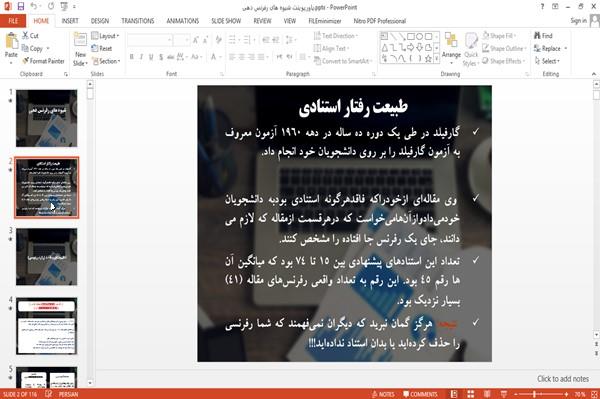Switch to the ANIMATIONS tab
This screenshot has width=600, height=399.
click(183, 21)
